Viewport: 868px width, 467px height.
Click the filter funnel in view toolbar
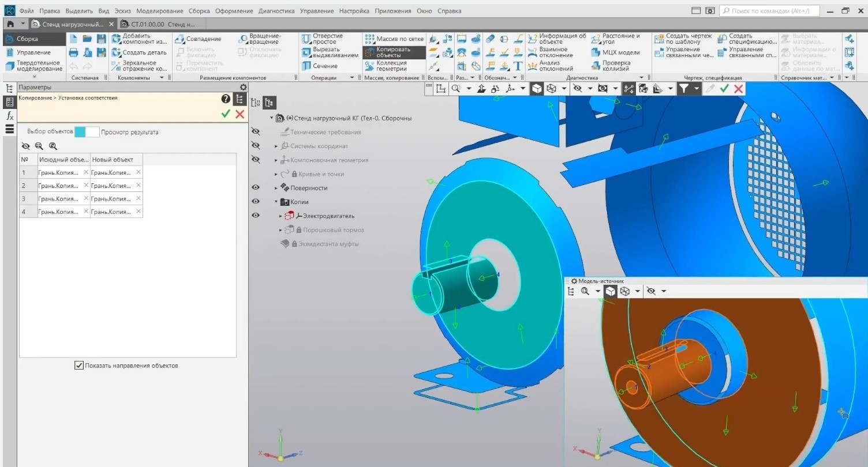(683, 88)
